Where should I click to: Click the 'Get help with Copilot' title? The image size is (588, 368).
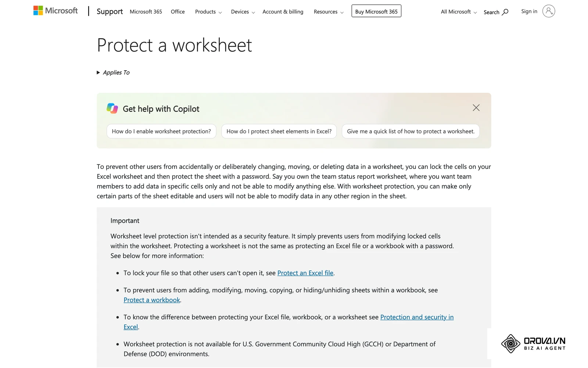click(x=161, y=109)
